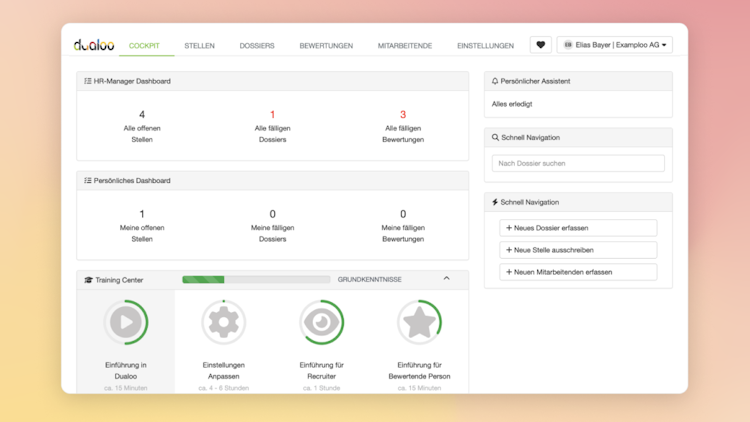750x422 pixels.
Task: Go to the DOSSIERS tab
Action: pyautogui.click(x=257, y=46)
